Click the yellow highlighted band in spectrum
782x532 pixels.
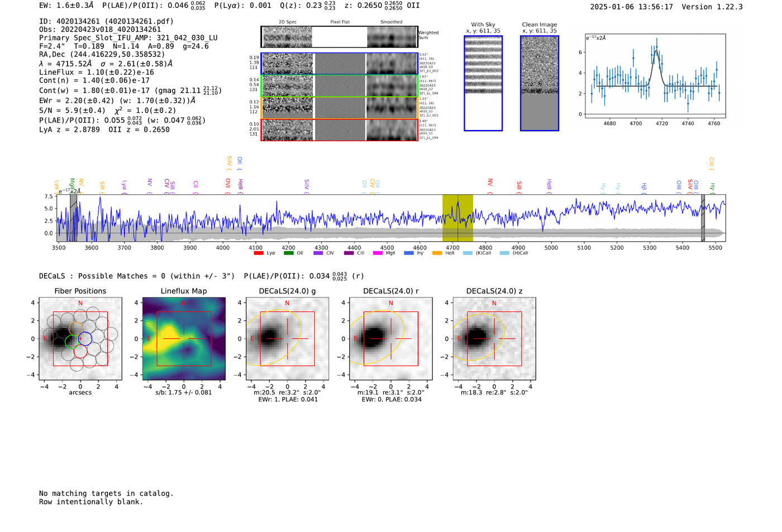pos(457,218)
